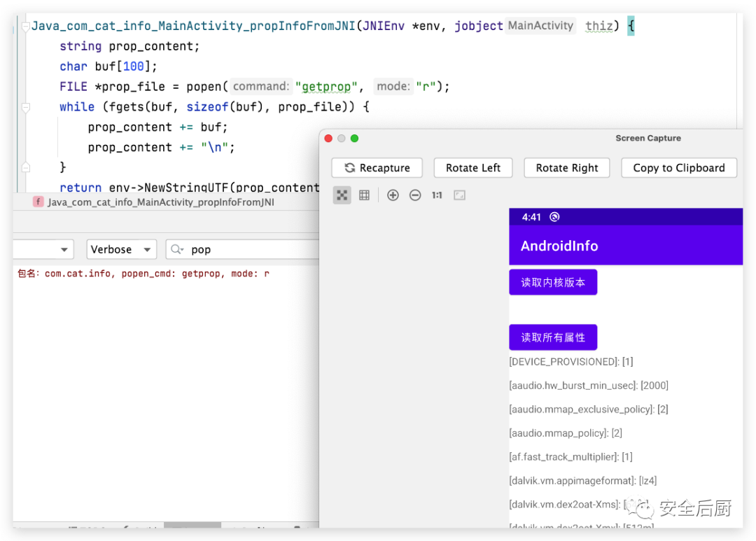Collapse the function fold marker at line one
The width and height of the screenshot is (756, 541).
tap(26, 27)
